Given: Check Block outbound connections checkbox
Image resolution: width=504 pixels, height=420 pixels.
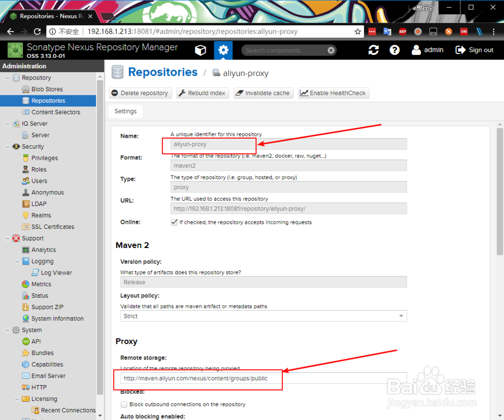Looking at the screenshot, I should [x=124, y=404].
